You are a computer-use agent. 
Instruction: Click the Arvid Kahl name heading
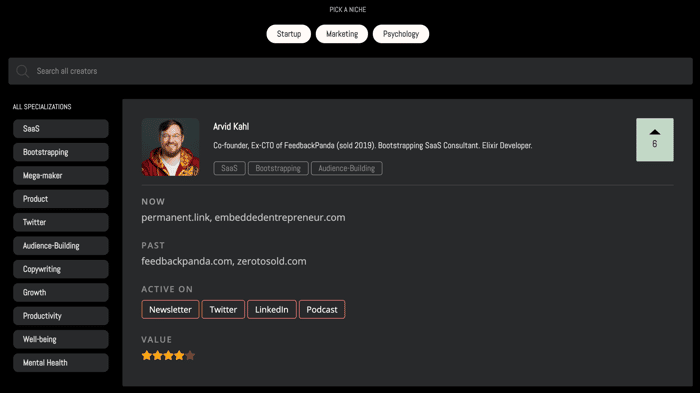231,127
